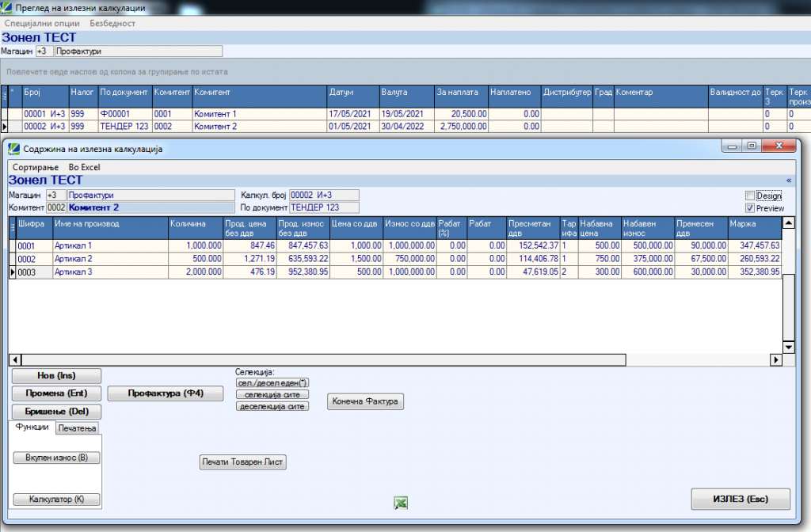
Task: Click the Комитент 2 name field
Action: (151, 207)
